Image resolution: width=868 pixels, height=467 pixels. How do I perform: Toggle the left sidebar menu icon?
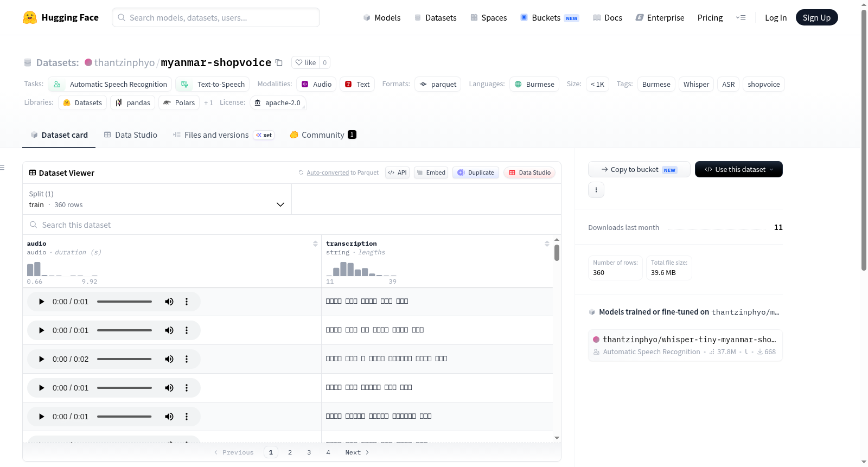(x=3, y=168)
